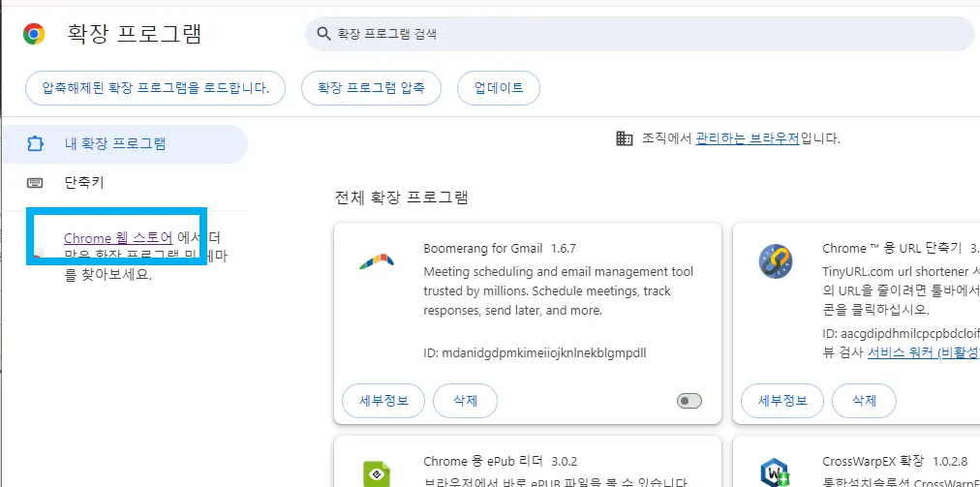
Task: Click the CrossWarpEX extension icon
Action: [776, 473]
